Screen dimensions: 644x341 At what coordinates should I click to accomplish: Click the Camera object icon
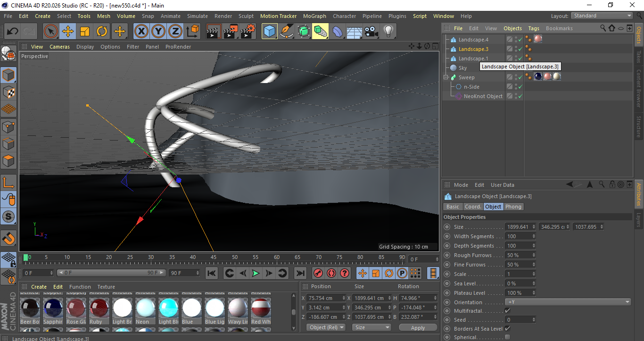coord(372,32)
